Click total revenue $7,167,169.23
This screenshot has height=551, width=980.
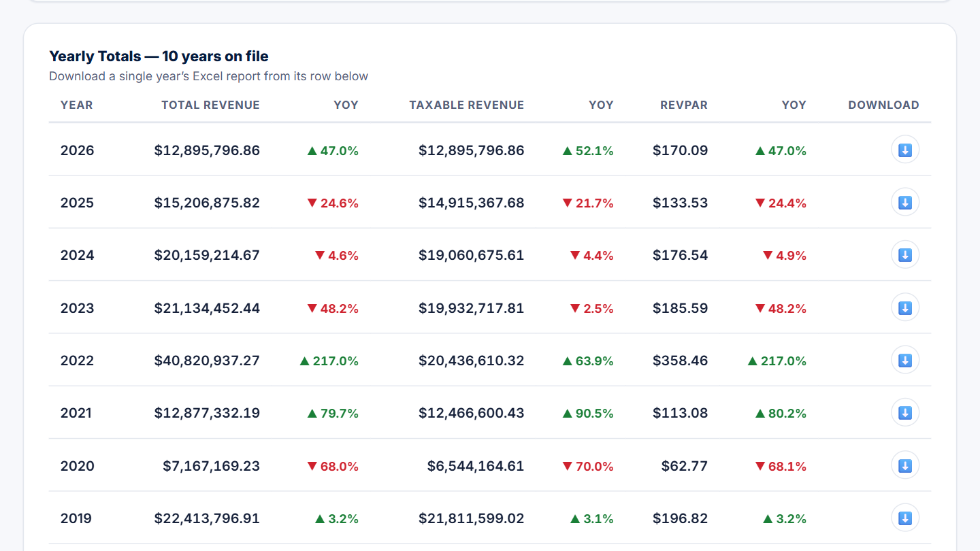click(211, 466)
